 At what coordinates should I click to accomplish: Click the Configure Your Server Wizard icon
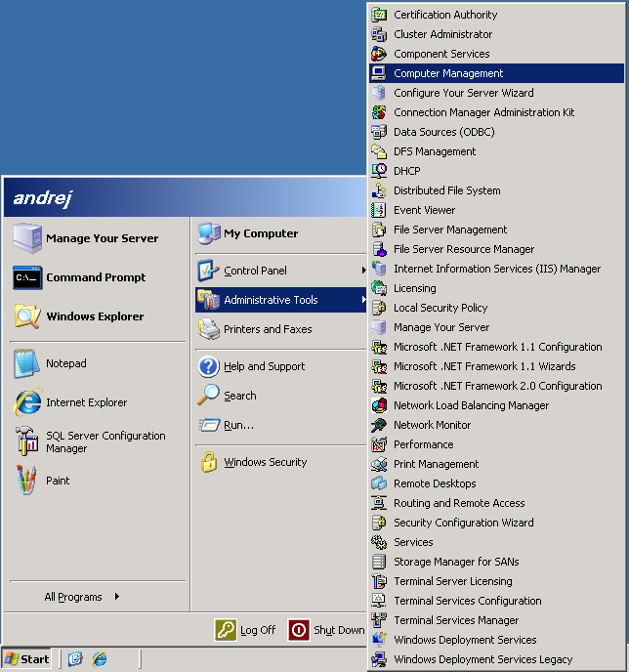pyautogui.click(x=379, y=93)
